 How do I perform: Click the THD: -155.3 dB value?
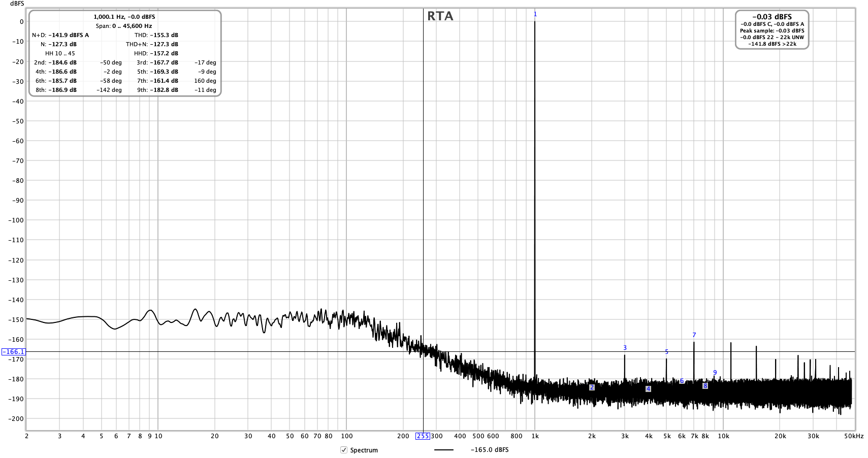coord(156,35)
